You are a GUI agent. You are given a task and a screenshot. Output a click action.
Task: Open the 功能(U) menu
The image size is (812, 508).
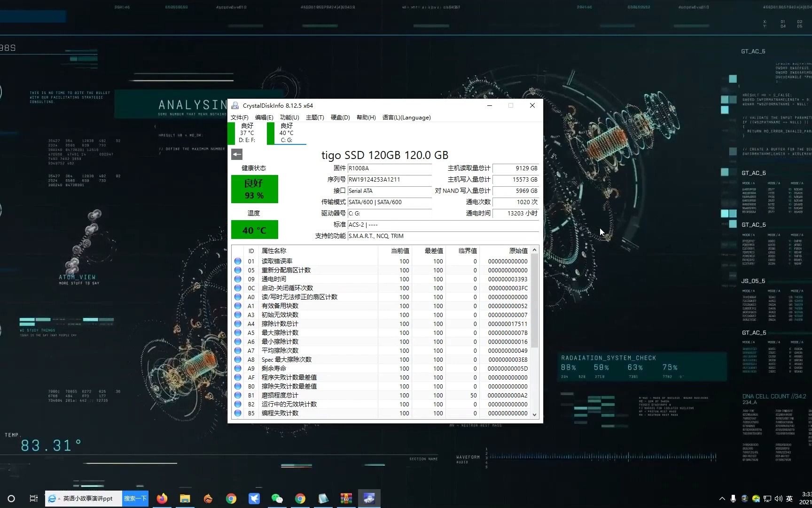(x=289, y=118)
